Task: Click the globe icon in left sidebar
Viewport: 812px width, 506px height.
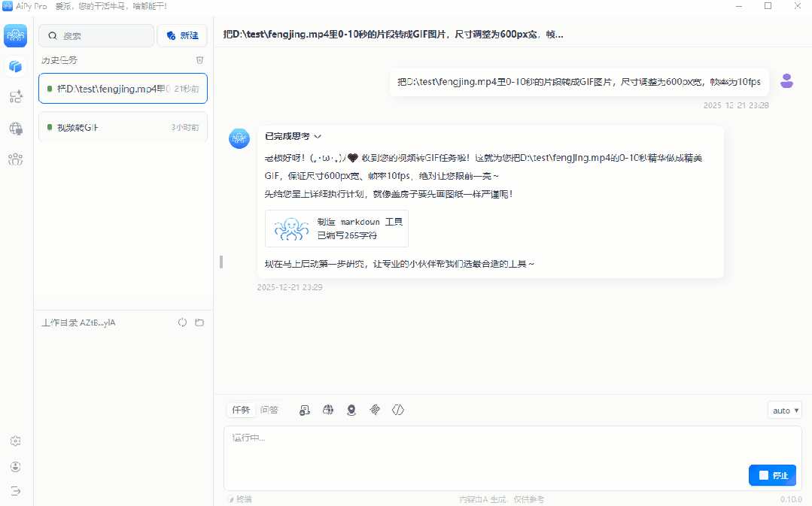Action: point(15,128)
